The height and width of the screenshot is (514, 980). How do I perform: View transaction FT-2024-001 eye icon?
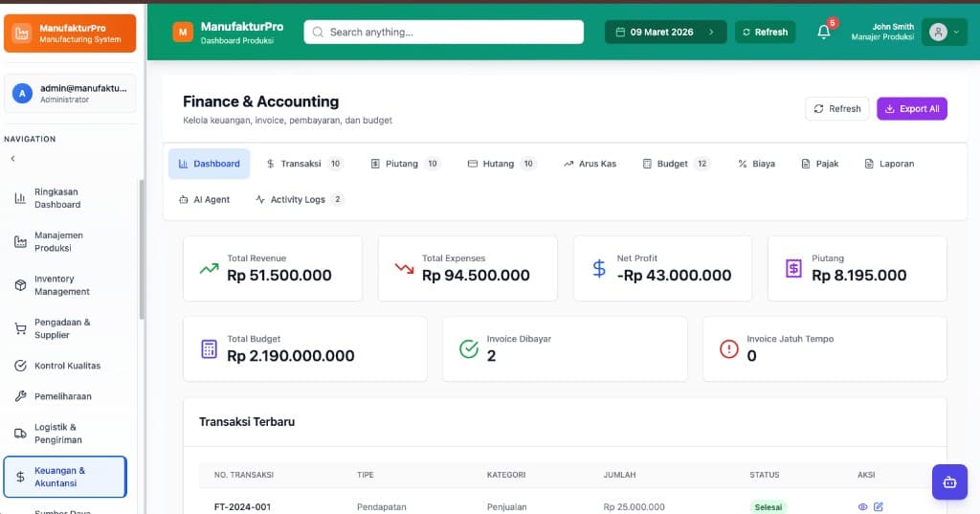click(862, 506)
